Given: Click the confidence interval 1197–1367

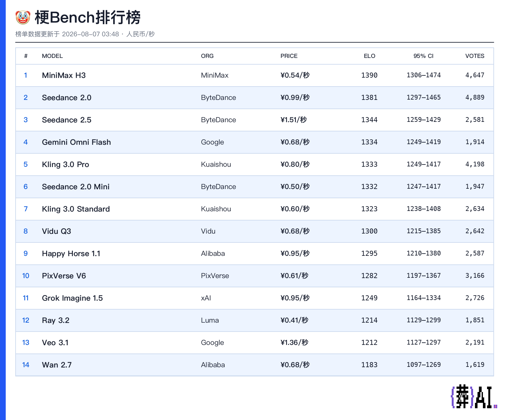Looking at the screenshot, I should (x=424, y=276).
